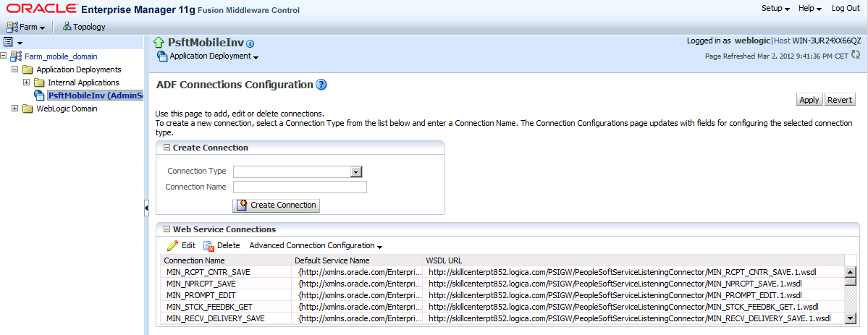Screen dimensions: 868x335
Task: Select Farm_mobile_domain in the tree
Action: point(61,56)
